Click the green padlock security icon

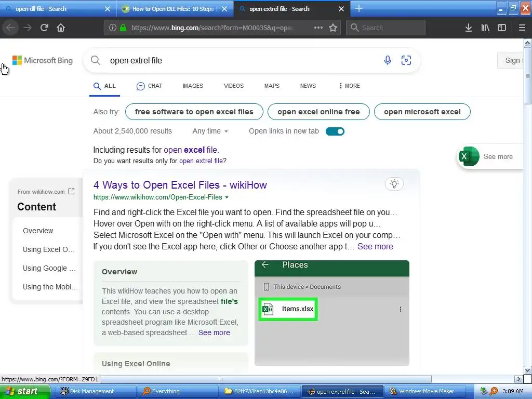point(123,28)
